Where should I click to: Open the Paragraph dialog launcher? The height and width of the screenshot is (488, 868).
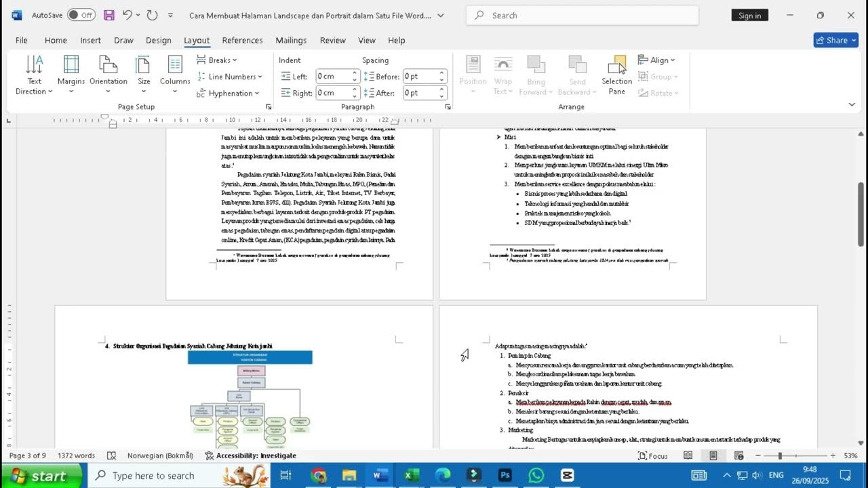(x=448, y=107)
